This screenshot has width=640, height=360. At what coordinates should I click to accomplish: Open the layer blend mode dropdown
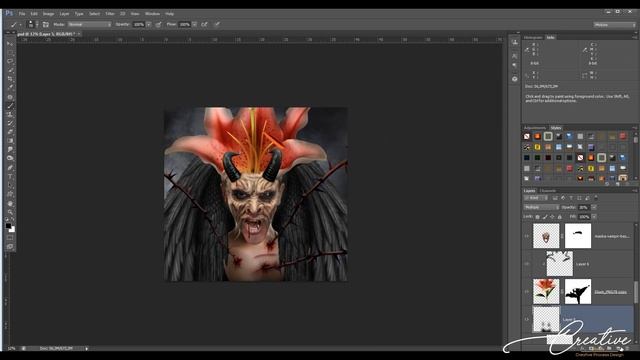(x=542, y=207)
